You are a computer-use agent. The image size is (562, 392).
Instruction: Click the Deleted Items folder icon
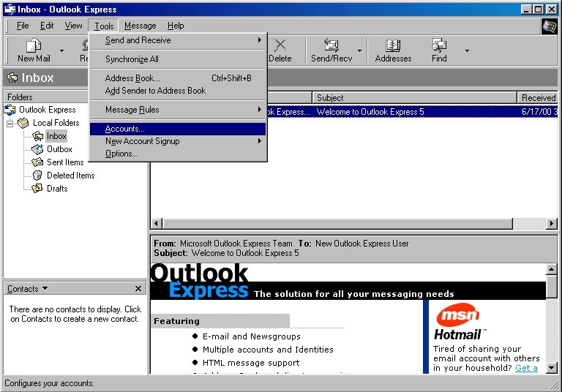(37, 176)
